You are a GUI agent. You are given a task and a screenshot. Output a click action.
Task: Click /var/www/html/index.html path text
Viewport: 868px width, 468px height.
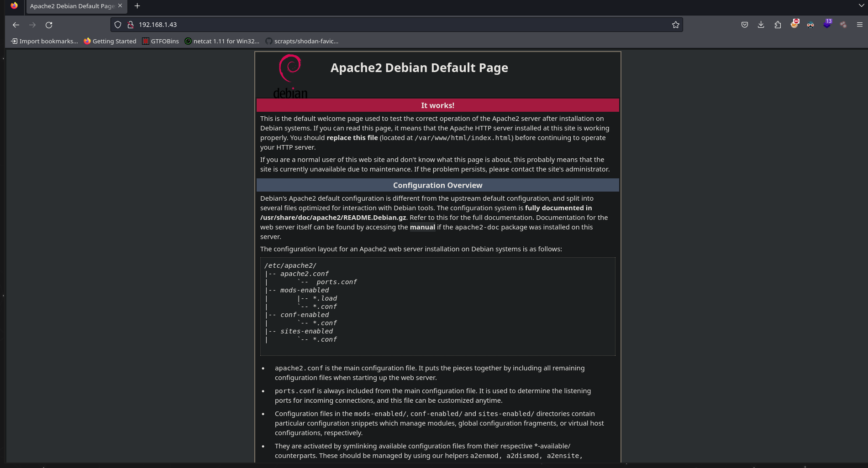[463, 138]
